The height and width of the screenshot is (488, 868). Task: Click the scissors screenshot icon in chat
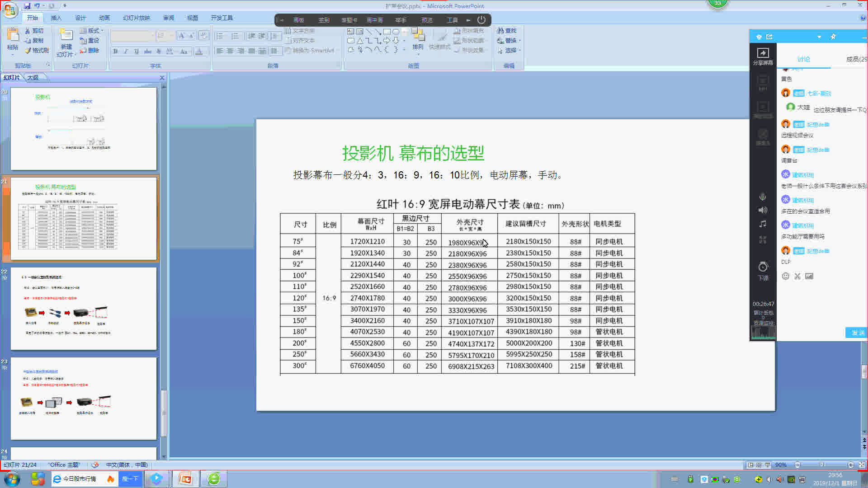point(797,276)
